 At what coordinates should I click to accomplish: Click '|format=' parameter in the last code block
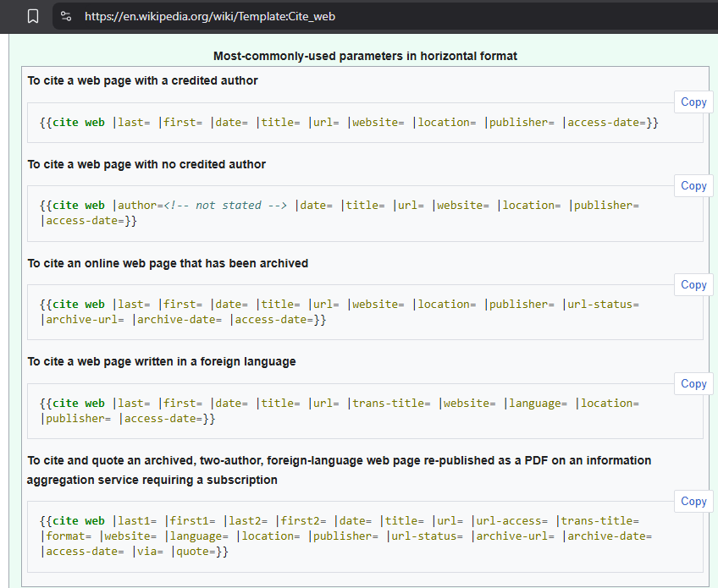click(66, 536)
